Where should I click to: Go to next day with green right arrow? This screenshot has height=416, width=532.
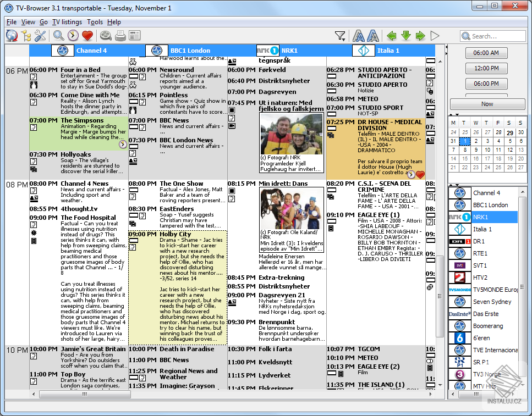point(420,35)
